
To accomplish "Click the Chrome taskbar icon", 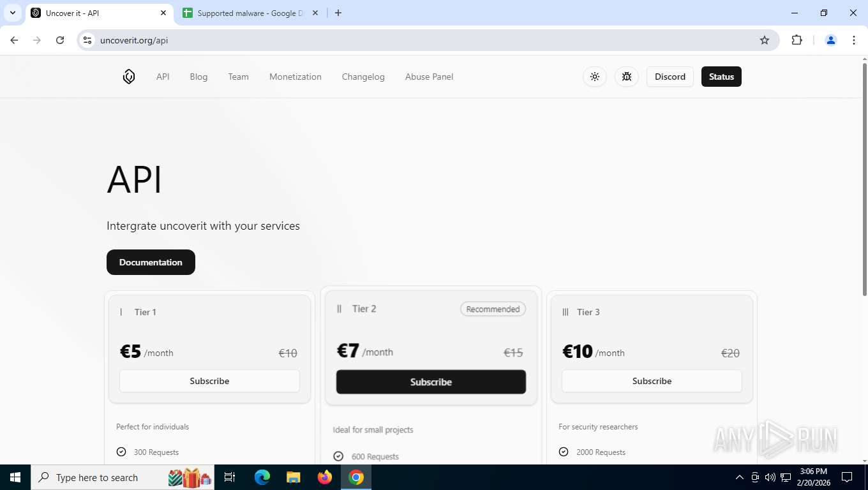I will [x=356, y=477].
